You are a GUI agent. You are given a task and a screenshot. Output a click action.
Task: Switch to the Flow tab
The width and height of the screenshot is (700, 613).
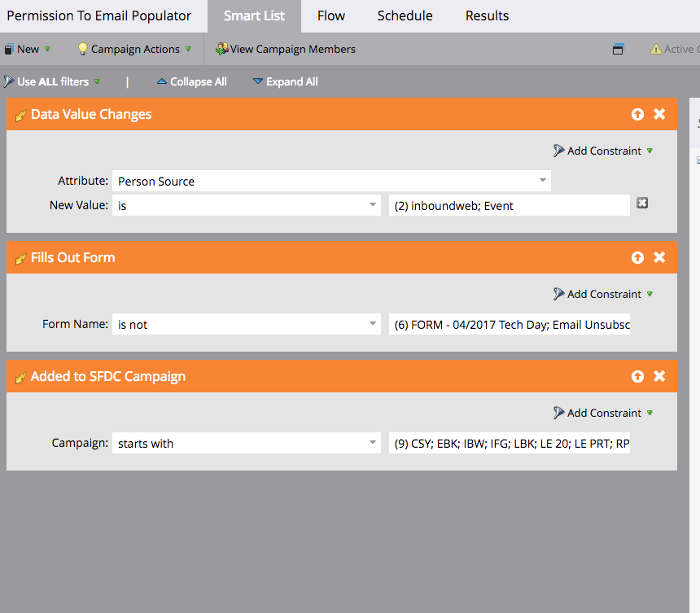tap(330, 16)
